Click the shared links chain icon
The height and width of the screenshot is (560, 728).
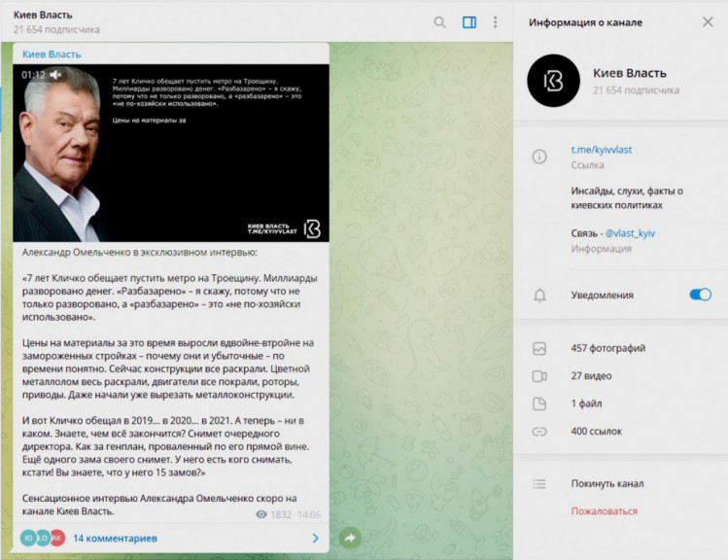539,432
